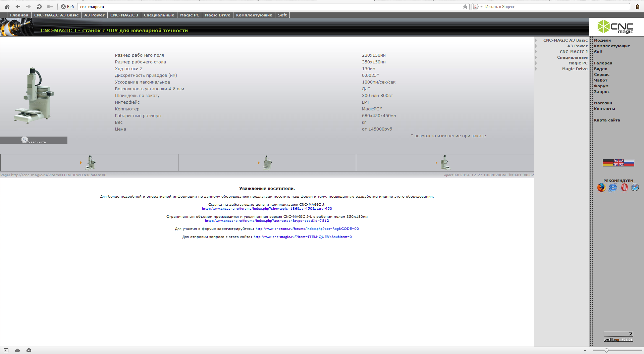Click the large CNC-MAGIC J machine photo
This screenshot has height=354, width=644.
click(x=34, y=95)
